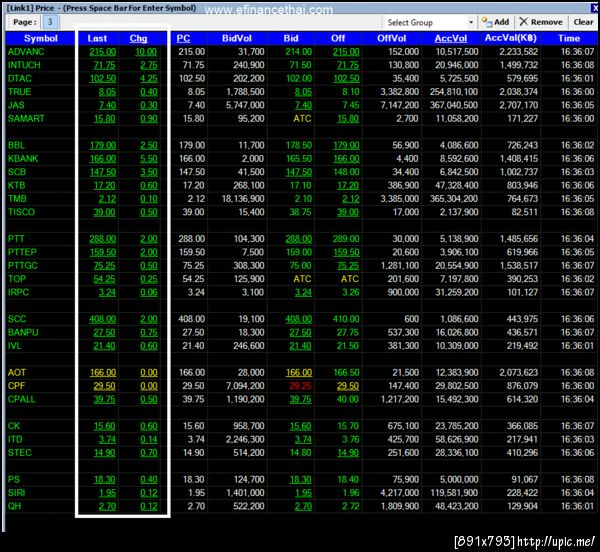The image size is (600, 552).
Task: Click KBANK change value 5.50
Action: click(x=149, y=159)
